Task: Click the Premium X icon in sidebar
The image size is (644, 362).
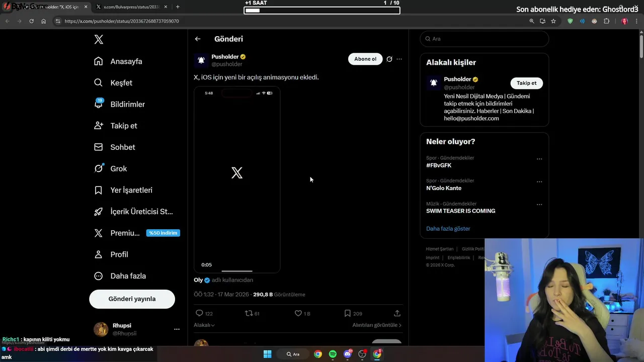Action: pos(99,233)
